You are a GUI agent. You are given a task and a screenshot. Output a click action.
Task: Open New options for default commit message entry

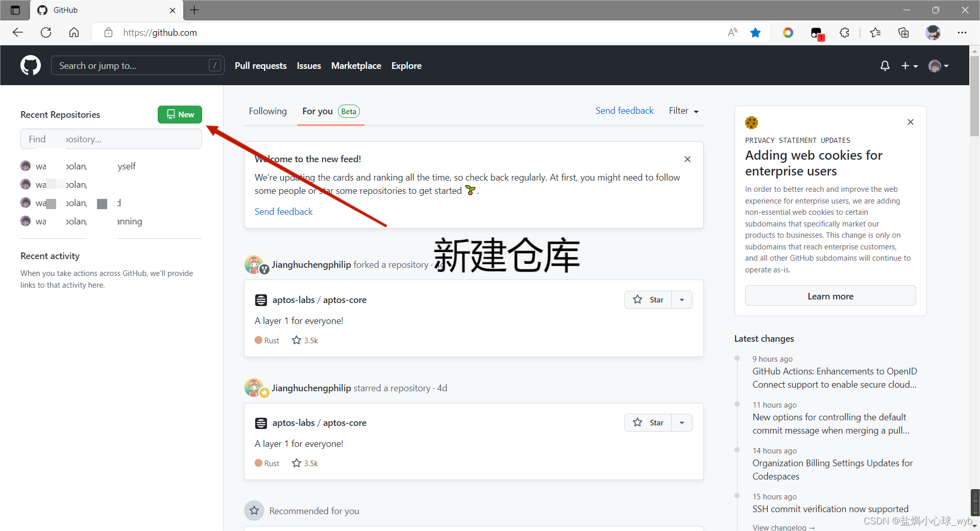[831, 424]
